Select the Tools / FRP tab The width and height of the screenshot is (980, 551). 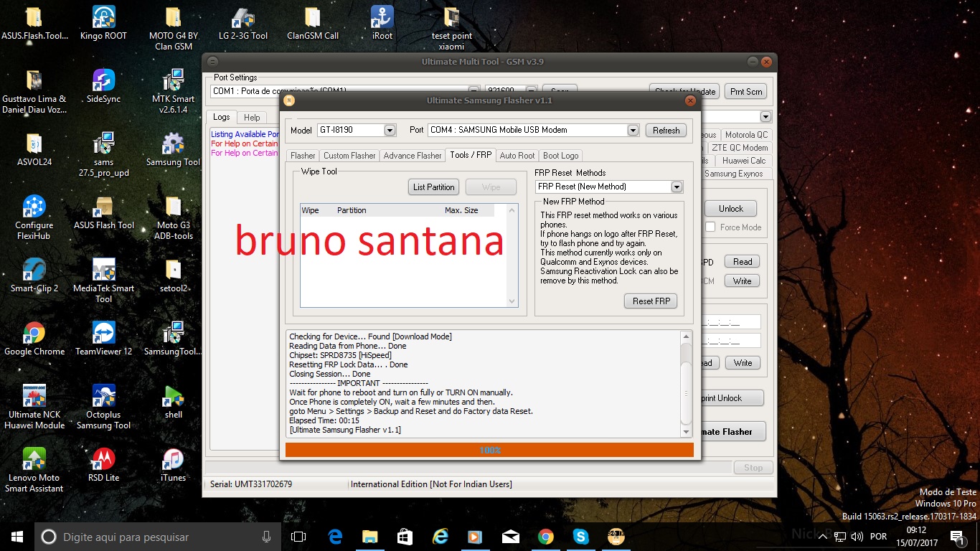471,155
